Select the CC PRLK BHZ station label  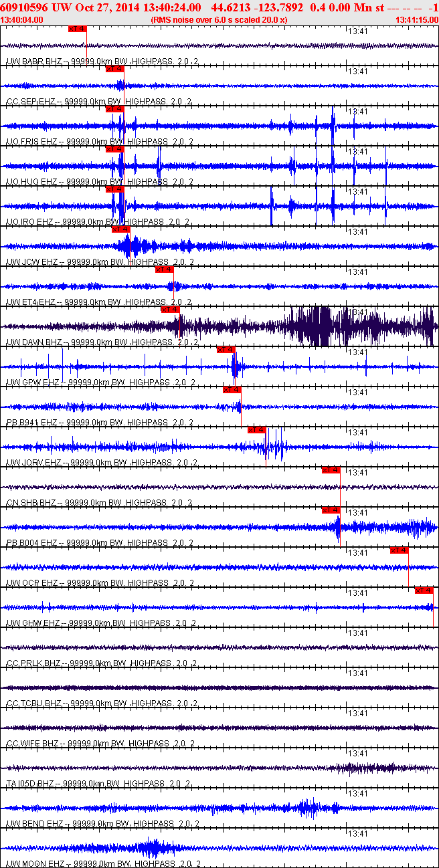click(100, 663)
